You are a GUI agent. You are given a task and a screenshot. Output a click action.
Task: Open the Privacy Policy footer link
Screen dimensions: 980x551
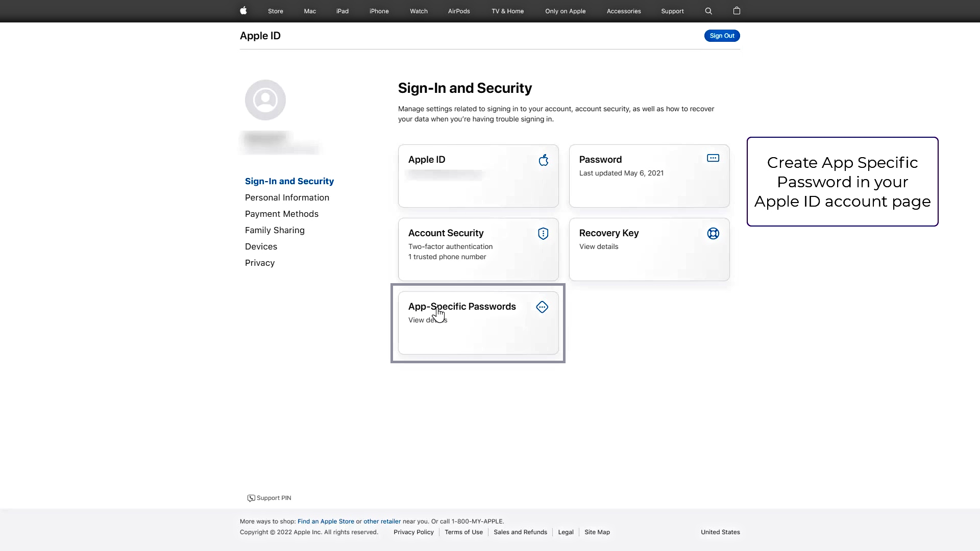click(413, 532)
